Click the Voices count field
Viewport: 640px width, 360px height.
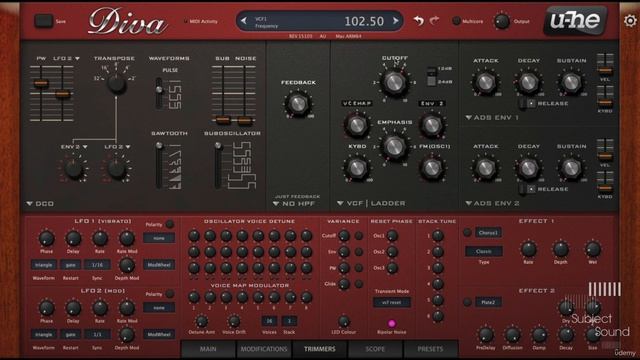tap(269, 321)
